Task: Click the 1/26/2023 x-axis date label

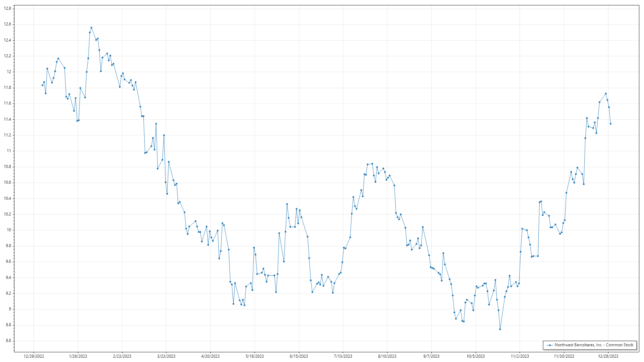Action: [78, 356]
